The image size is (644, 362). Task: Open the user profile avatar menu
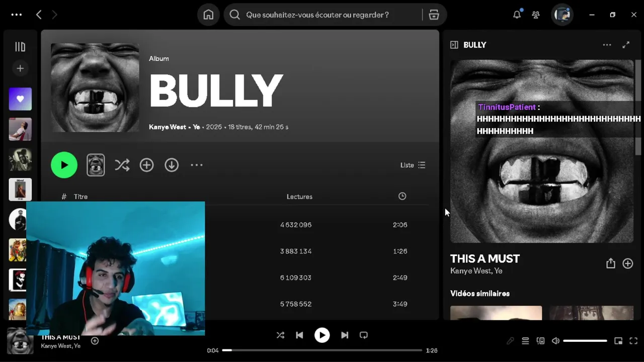coord(562,15)
